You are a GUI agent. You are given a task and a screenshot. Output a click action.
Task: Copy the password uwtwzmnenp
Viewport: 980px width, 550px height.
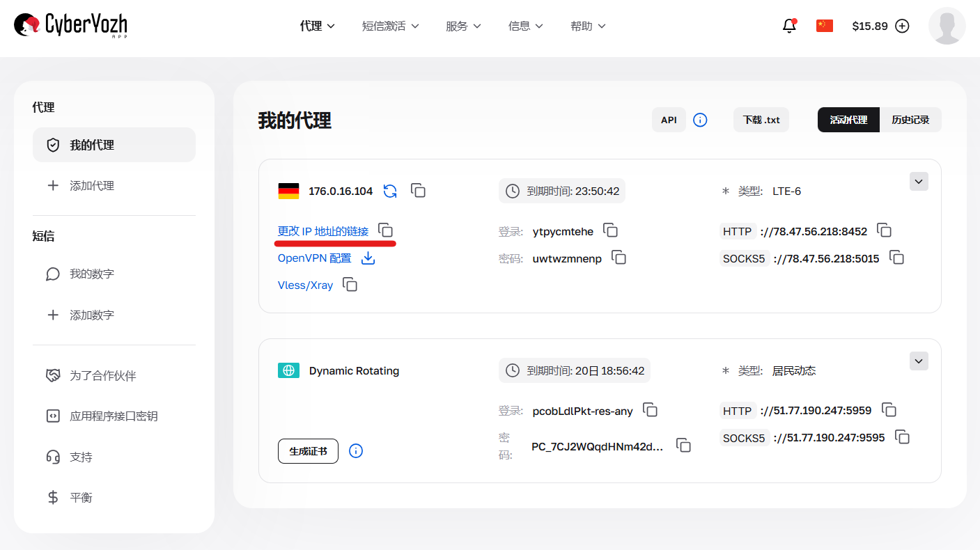pos(619,258)
